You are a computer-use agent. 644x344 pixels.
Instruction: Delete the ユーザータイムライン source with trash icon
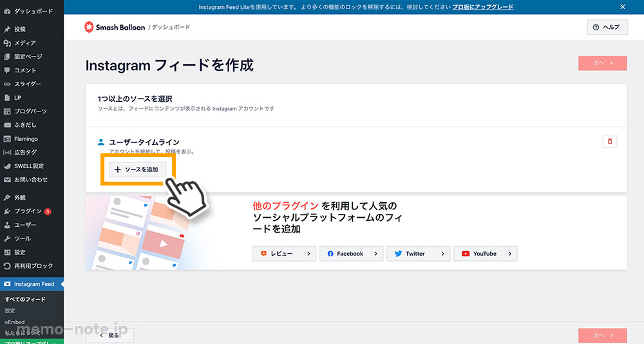click(609, 141)
